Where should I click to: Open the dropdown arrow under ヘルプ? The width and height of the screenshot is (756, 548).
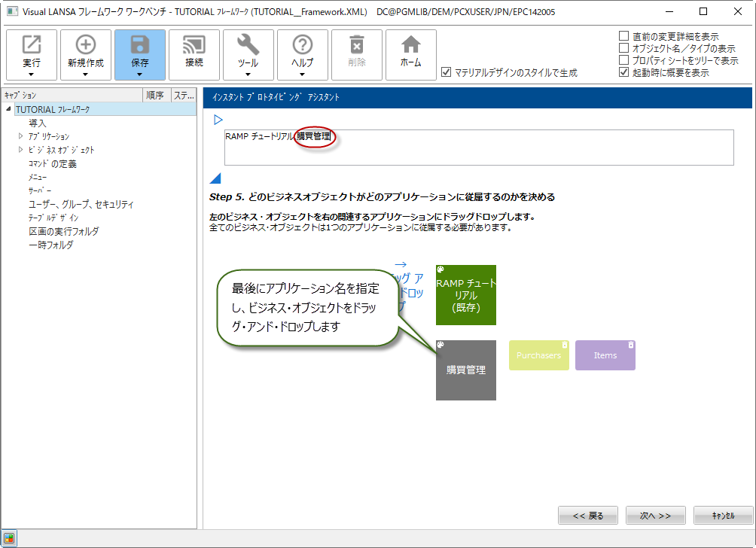[x=302, y=75]
